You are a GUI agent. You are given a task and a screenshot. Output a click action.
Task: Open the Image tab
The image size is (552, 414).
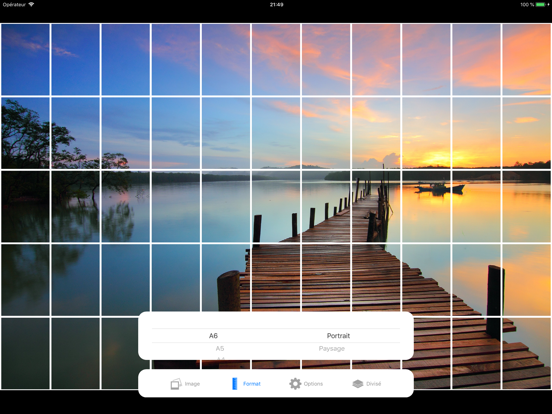(185, 384)
